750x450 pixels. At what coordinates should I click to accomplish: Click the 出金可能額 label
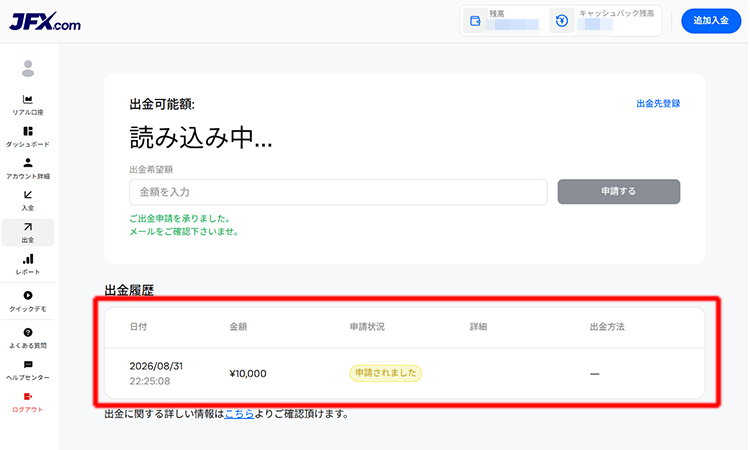(x=162, y=104)
